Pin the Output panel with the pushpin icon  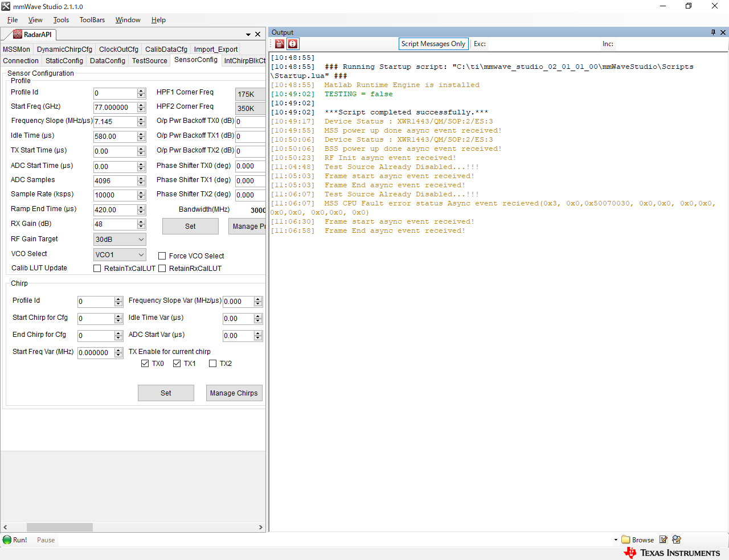point(713,32)
